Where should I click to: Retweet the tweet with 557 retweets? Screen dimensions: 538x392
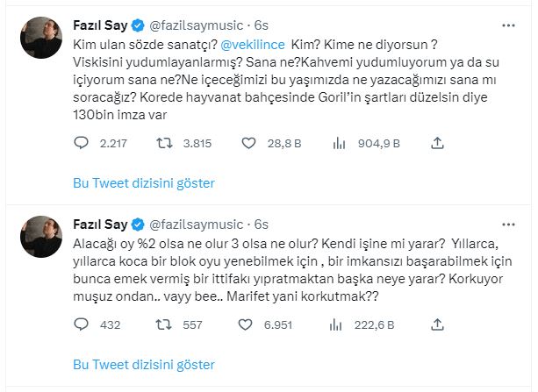point(164,324)
